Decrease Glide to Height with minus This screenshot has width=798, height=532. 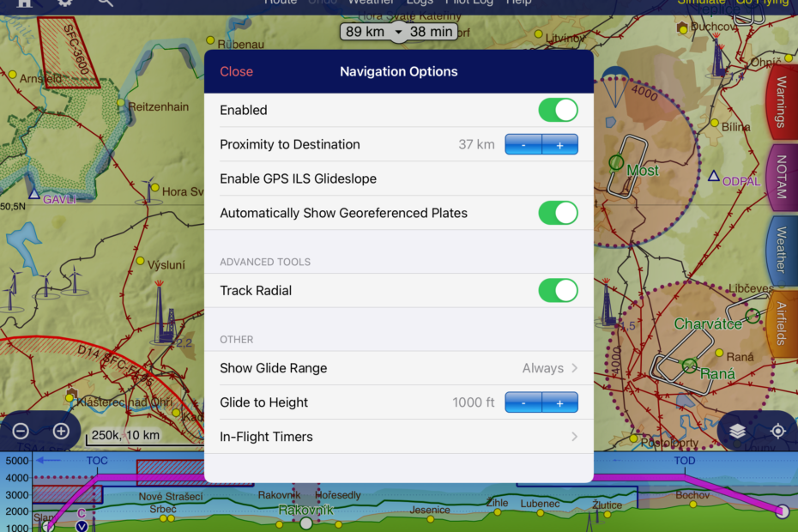pyautogui.click(x=523, y=402)
